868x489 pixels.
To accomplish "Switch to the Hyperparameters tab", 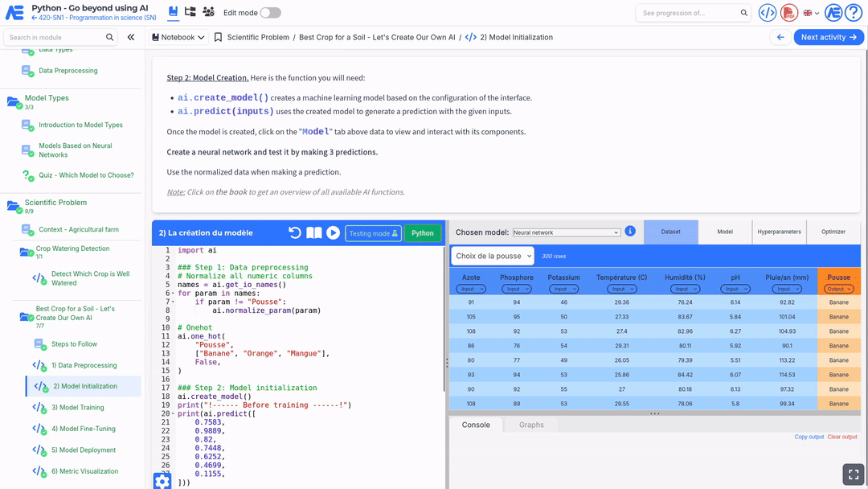I will click(779, 232).
